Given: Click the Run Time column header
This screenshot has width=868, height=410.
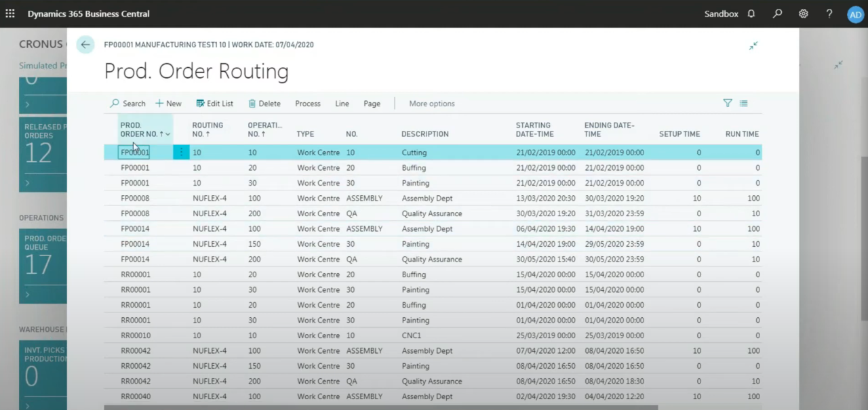Looking at the screenshot, I should [742, 134].
